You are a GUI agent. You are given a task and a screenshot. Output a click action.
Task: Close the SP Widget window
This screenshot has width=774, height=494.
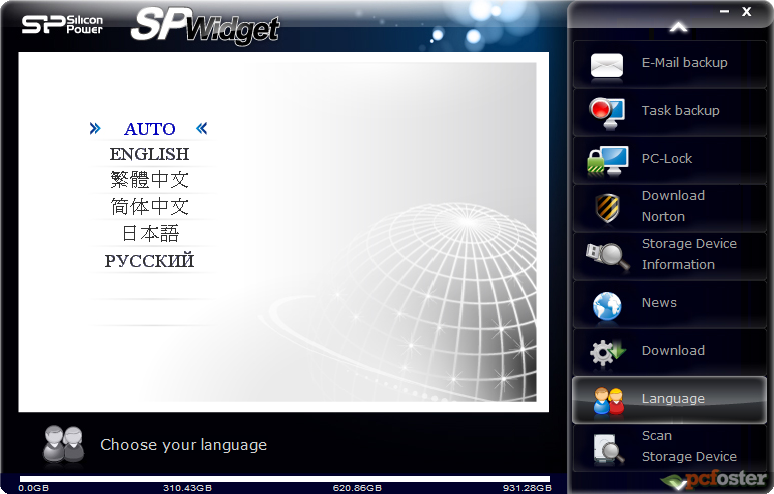746,11
